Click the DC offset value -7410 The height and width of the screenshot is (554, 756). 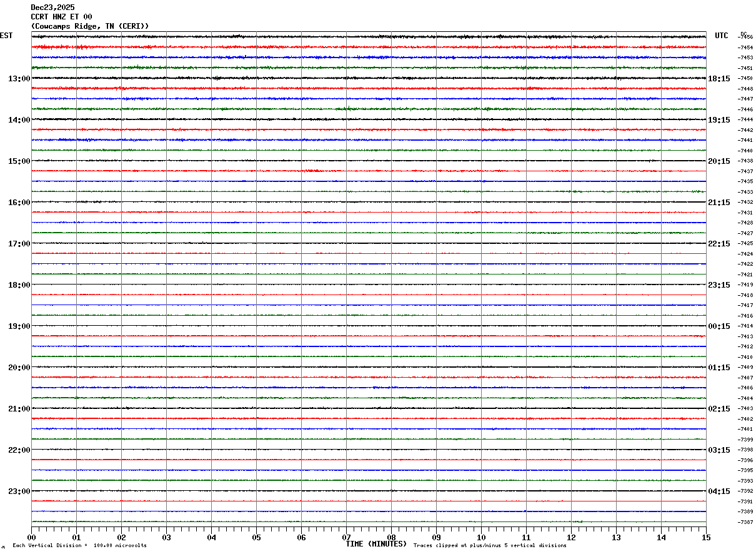pyautogui.click(x=745, y=357)
